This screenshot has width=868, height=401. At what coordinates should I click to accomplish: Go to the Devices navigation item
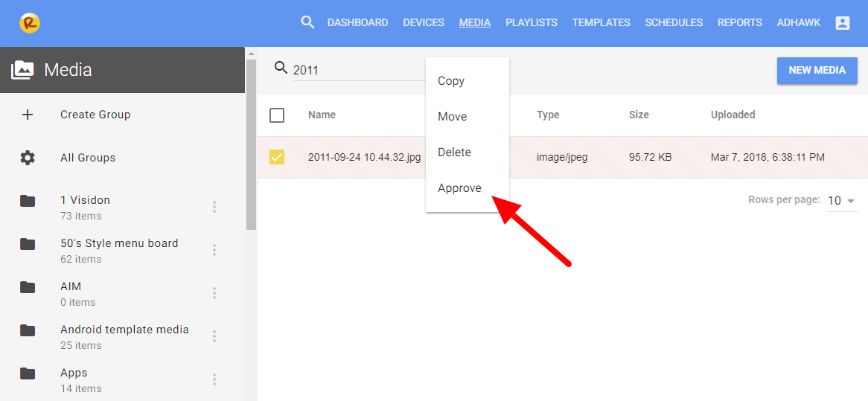424,22
